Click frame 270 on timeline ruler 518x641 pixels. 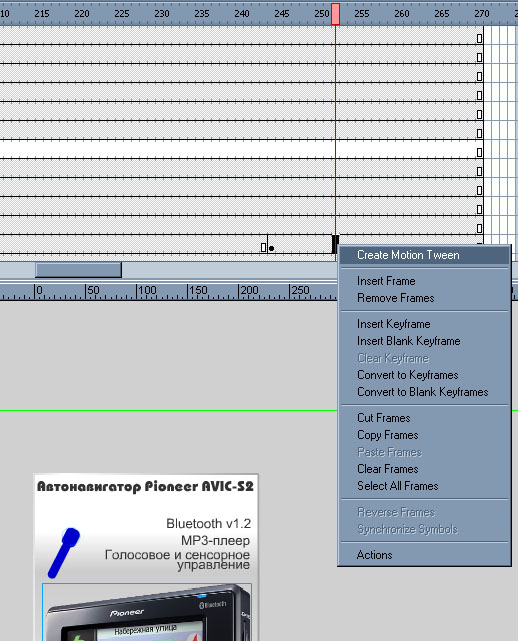click(x=482, y=13)
